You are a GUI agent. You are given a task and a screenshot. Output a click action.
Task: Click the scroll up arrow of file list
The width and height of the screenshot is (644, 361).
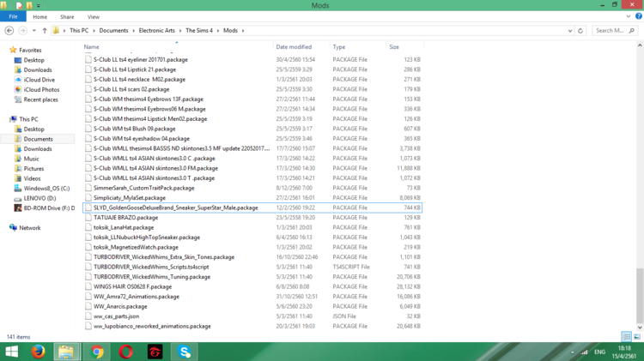[x=640, y=45]
